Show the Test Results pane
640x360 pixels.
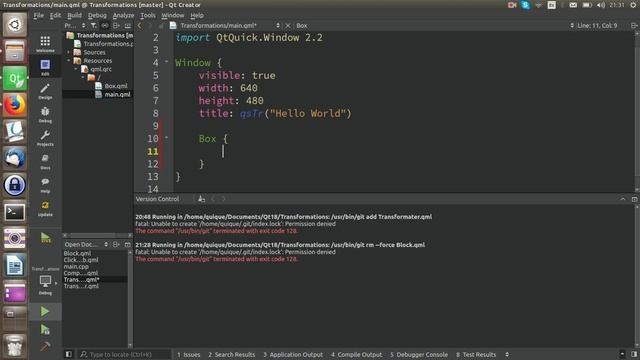coord(476,354)
